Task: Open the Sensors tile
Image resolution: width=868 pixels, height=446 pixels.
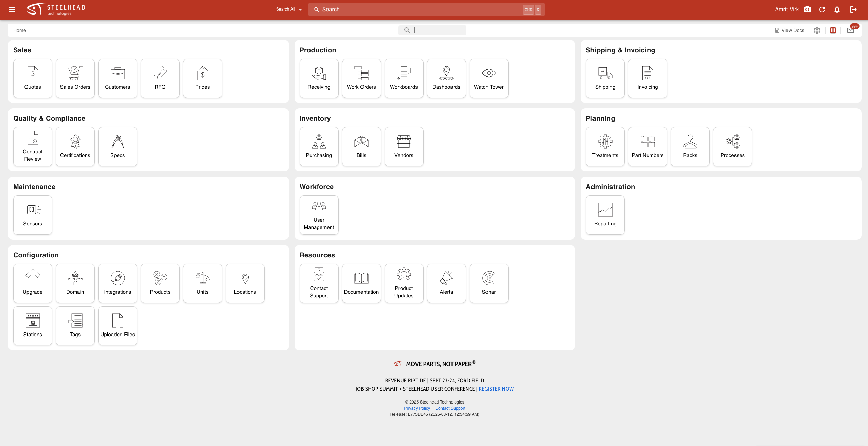Action: [x=33, y=215]
